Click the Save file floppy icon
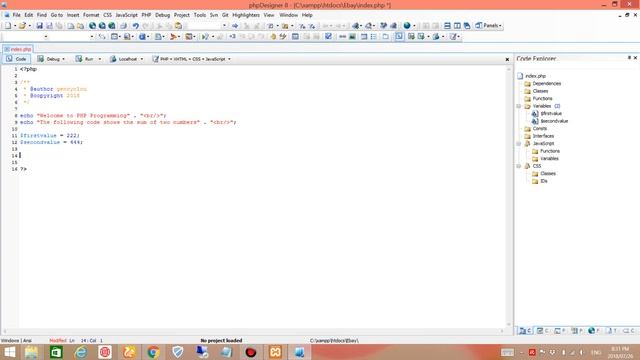 click(x=39, y=26)
